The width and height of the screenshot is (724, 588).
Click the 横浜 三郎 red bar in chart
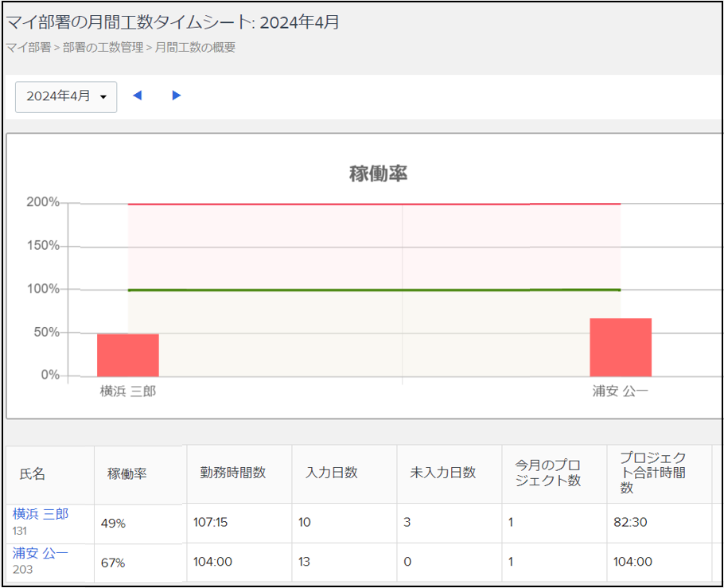128,355
